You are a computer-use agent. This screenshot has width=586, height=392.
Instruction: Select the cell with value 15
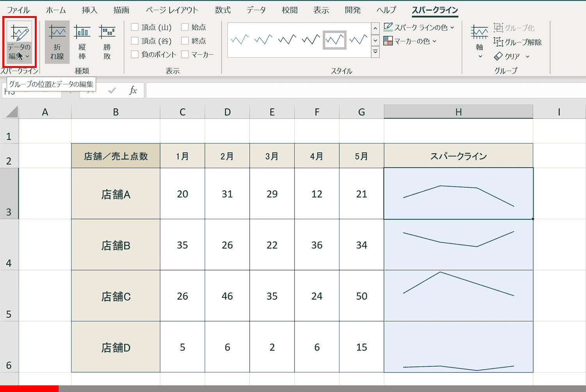(362, 347)
